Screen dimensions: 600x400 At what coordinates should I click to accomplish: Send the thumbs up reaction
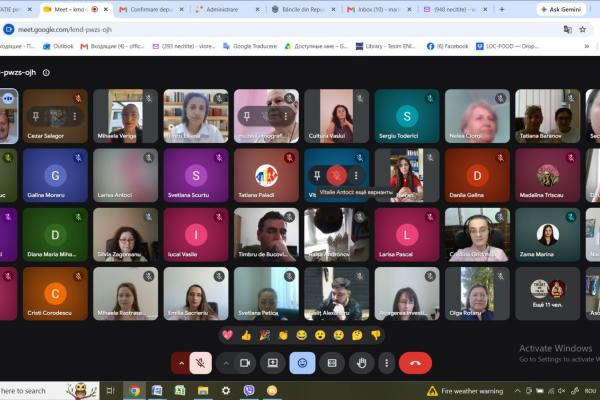(x=246, y=335)
